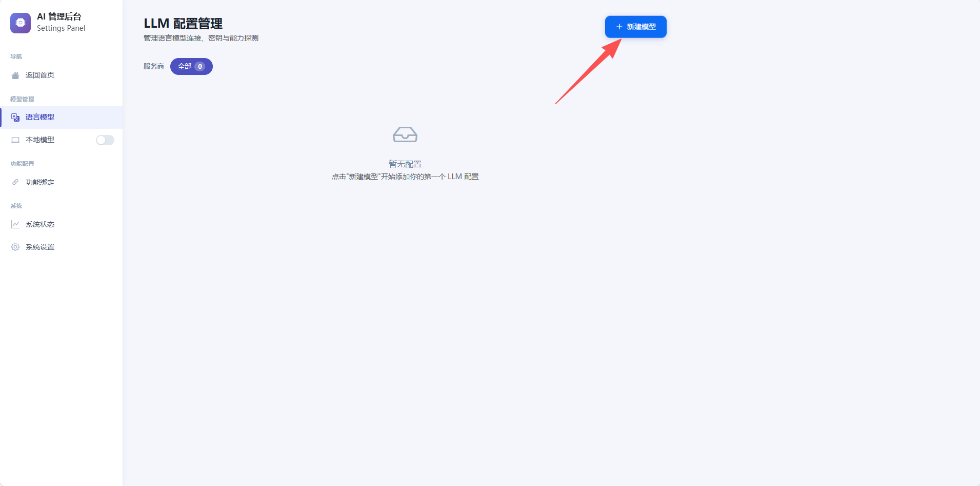Click the 返回首页 navigation link

(62, 75)
